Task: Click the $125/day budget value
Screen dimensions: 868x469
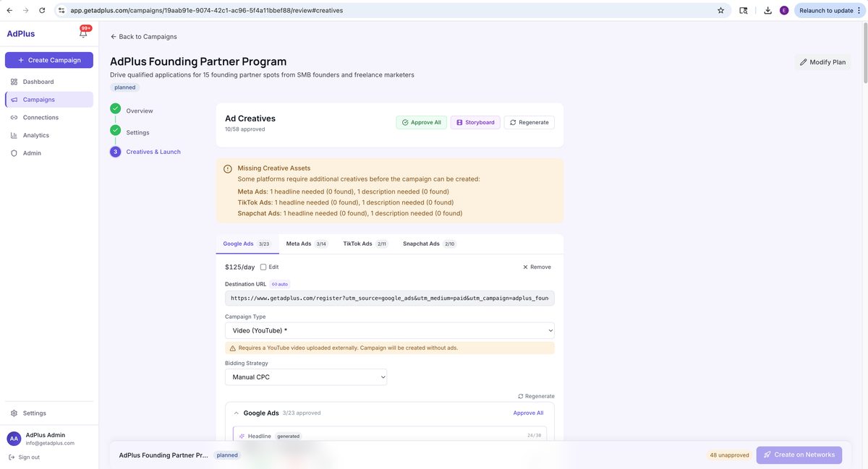Action: pos(239,267)
